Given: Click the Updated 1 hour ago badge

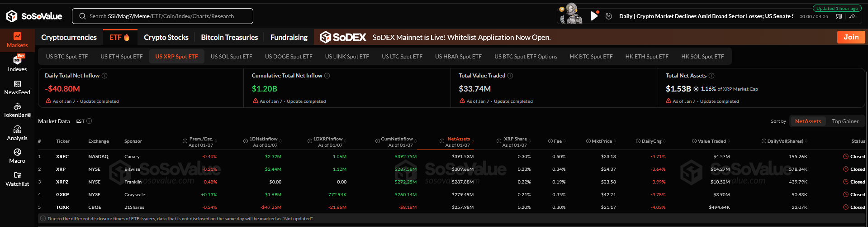Looking at the screenshot, I should point(837,8).
